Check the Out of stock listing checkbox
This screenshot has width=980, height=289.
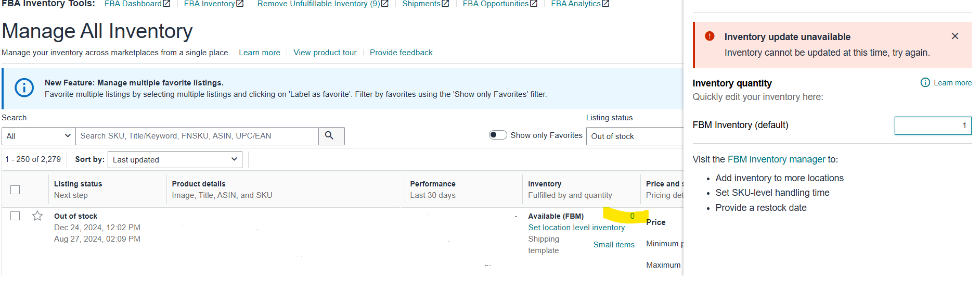(x=15, y=216)
